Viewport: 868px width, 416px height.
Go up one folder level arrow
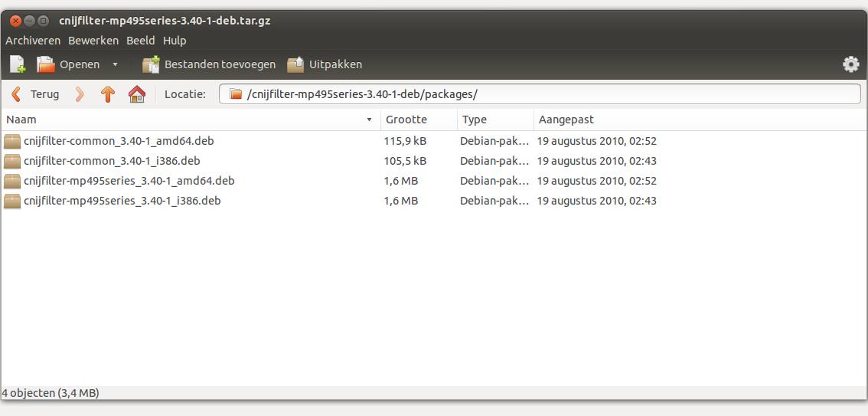(107, 94)
